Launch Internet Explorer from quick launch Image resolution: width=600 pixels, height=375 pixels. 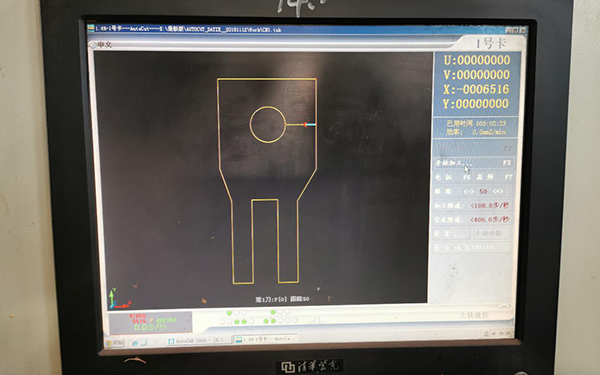[x=135, y=342]
